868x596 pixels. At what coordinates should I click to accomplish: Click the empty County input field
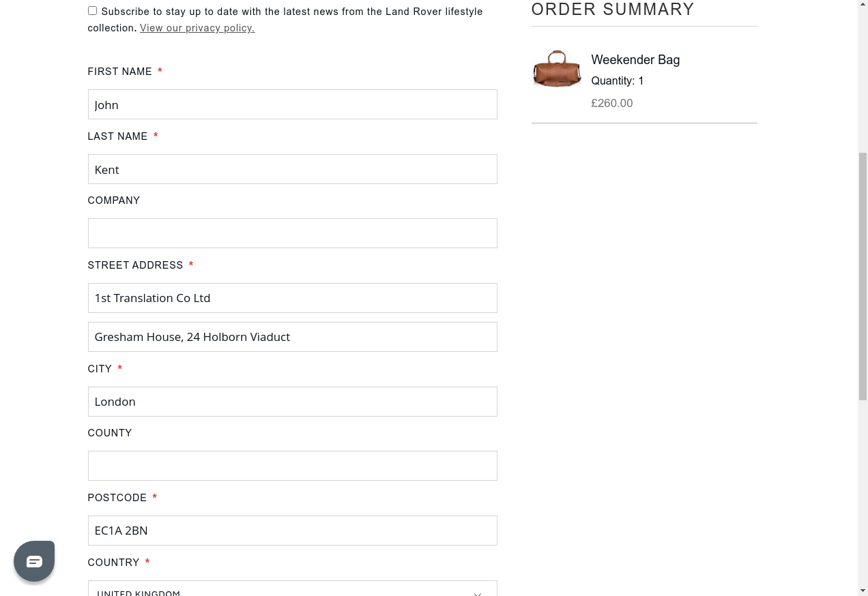292,466
